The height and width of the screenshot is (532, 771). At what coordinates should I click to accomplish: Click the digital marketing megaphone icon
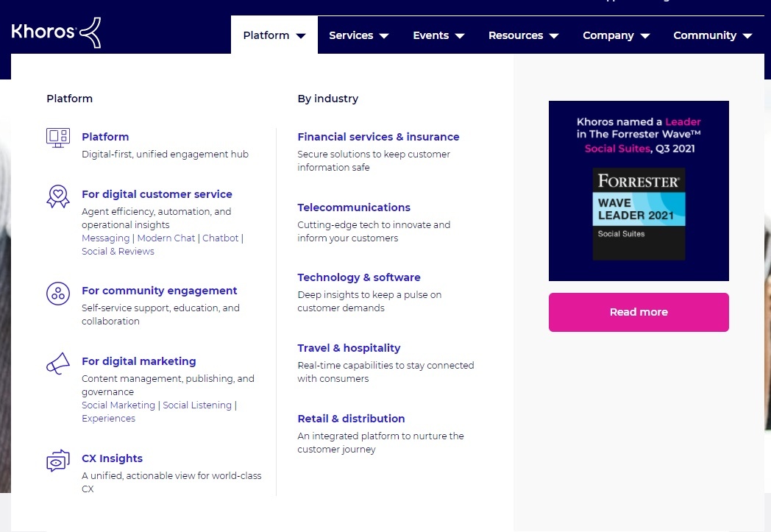click(58, 363)
